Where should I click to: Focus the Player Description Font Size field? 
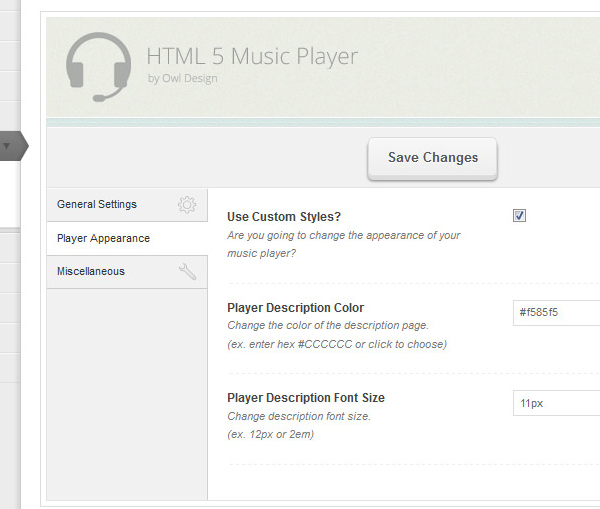pos(556,403)
